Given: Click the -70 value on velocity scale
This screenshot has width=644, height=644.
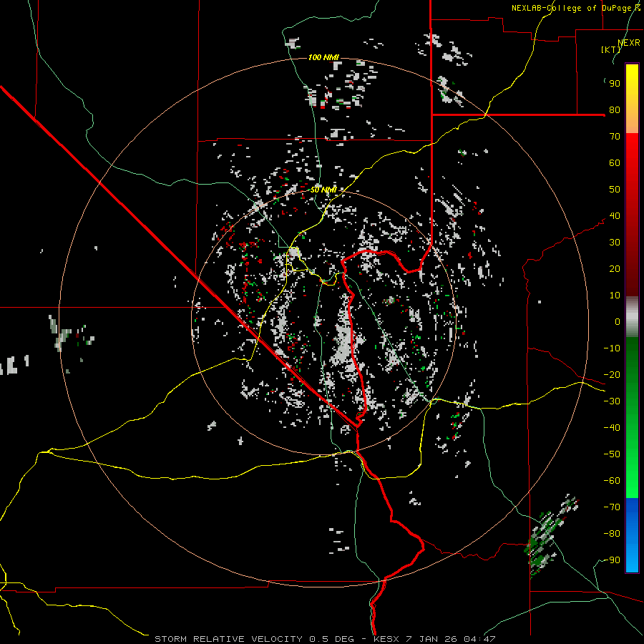Looking at the screenshot, I should pyautogui.click(x=612, y=507).
